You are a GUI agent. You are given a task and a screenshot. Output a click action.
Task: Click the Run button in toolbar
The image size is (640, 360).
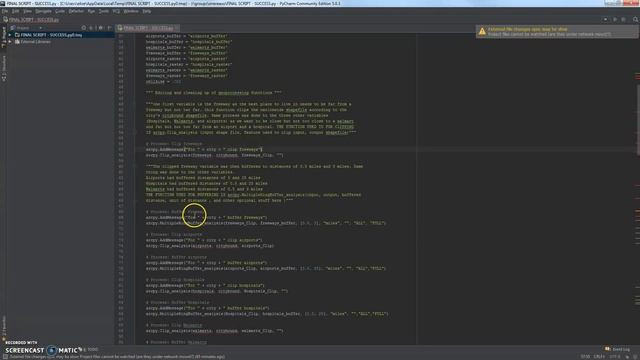coord(615,19)
